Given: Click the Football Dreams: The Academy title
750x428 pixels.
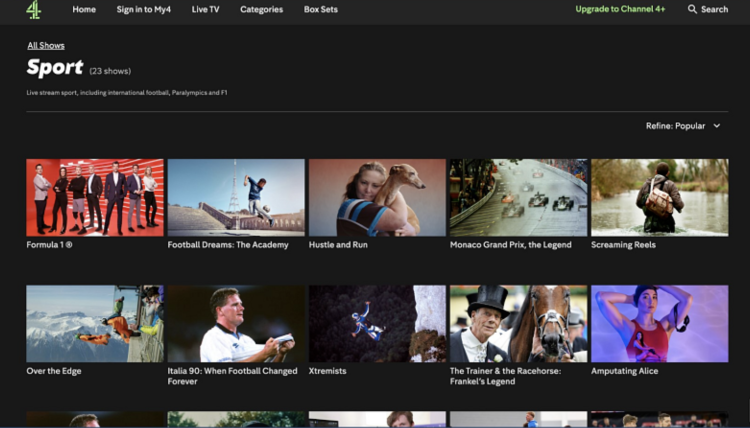Looking at the screenshot, I should (x=228, y=245).
